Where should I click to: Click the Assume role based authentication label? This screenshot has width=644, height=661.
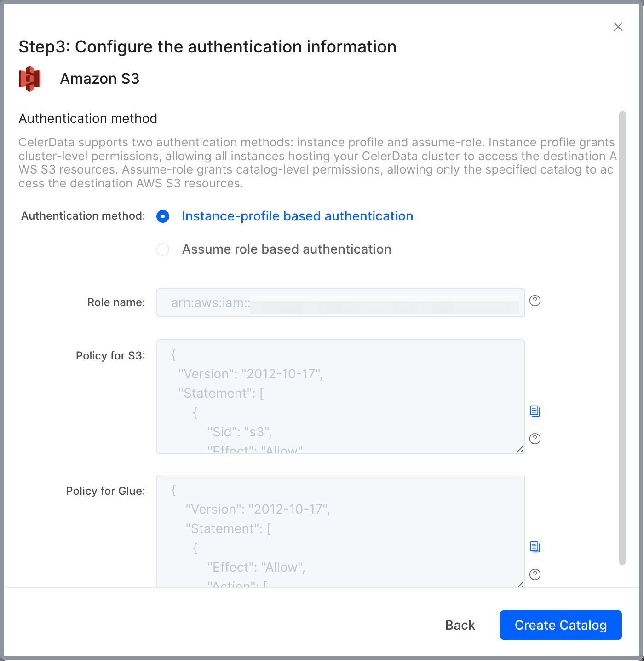pyautogui.click(x=287, y=249)
